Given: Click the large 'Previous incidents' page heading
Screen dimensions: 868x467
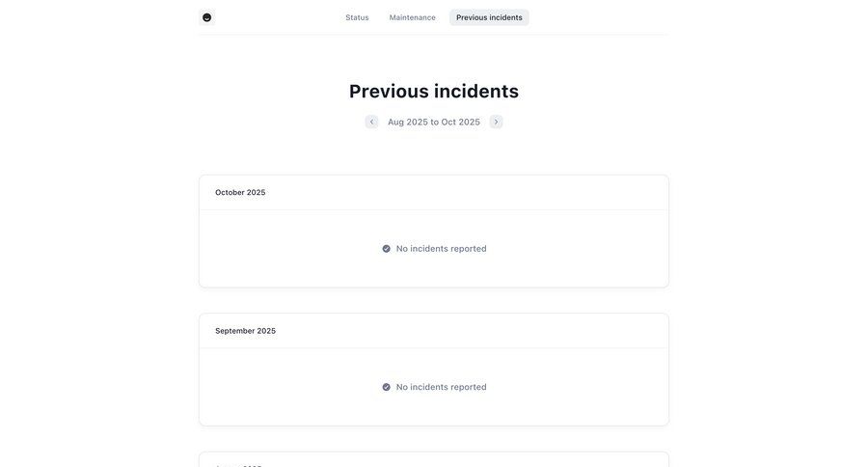Looking at the screenshot, I should [433, 91].
